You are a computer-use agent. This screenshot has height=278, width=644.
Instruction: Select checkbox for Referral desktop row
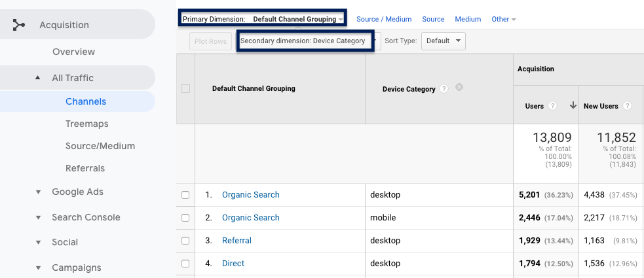coord(185,241)
